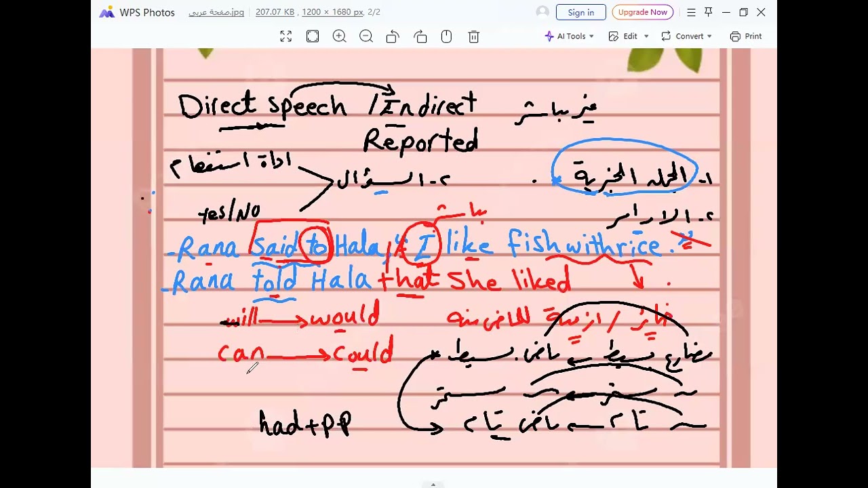Zoom out of the photo
Image resolution: width=868 pixels, height=488 pixels.
point(366,37)
